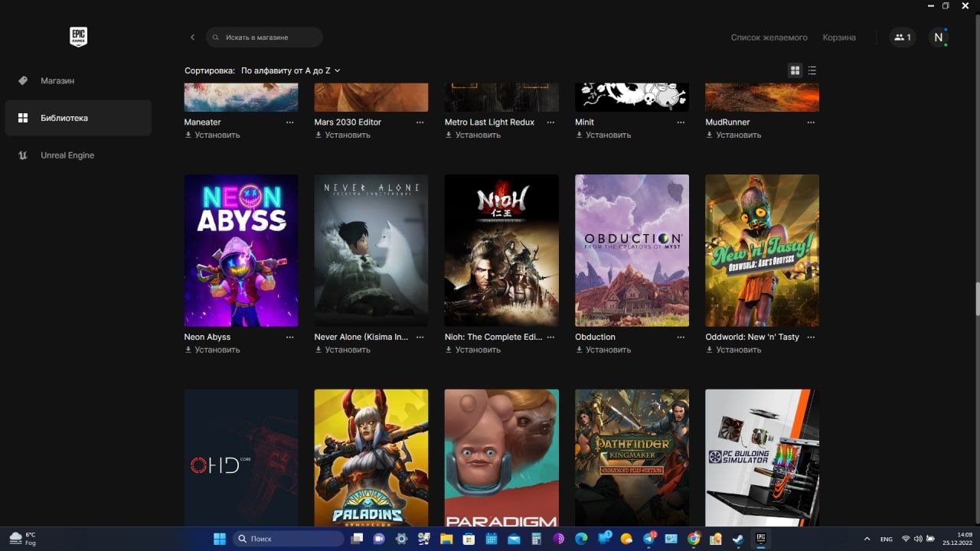Screen dimensions: 980x551
Task: Open Microsoft Store from taskbar
Action: coord(469,539)
